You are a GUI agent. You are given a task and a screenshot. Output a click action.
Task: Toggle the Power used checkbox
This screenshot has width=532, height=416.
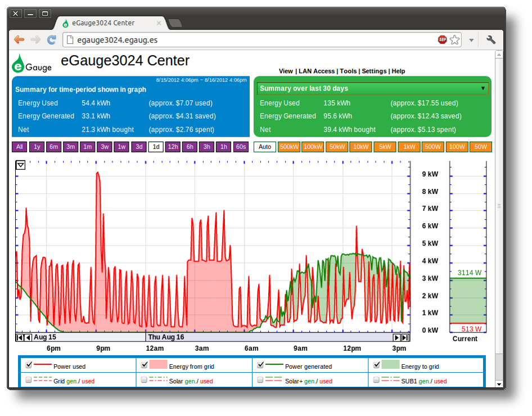29,364
